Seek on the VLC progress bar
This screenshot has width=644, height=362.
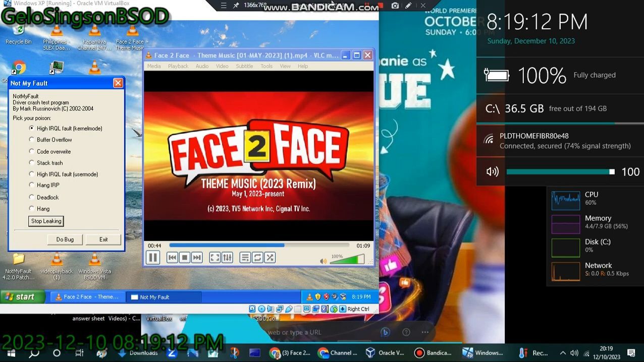260,246
